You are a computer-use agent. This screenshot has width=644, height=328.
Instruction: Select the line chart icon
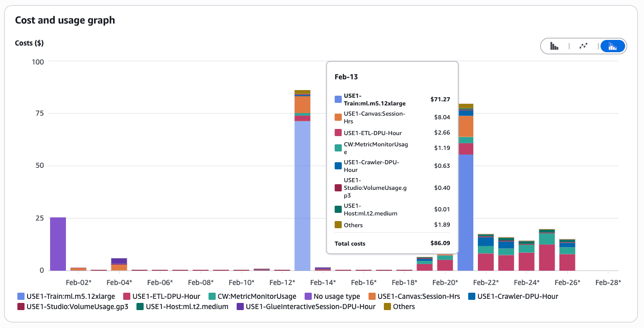click(x=583, y=46)
